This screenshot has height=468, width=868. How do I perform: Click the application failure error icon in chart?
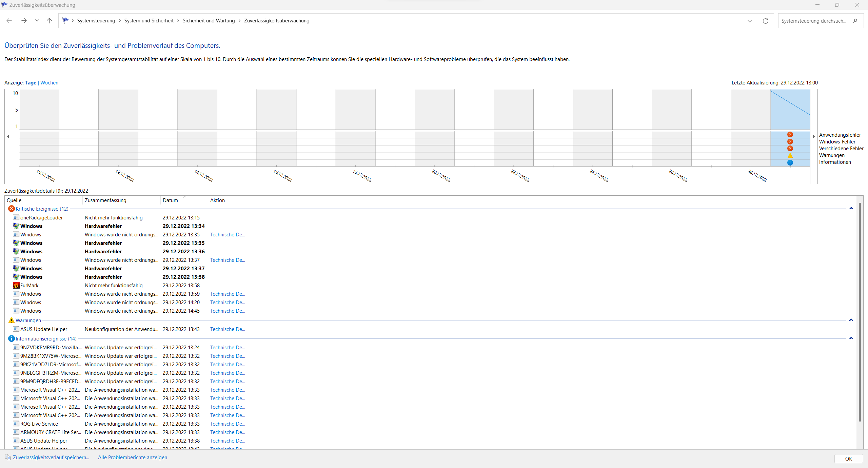click(x=790, y=135)
